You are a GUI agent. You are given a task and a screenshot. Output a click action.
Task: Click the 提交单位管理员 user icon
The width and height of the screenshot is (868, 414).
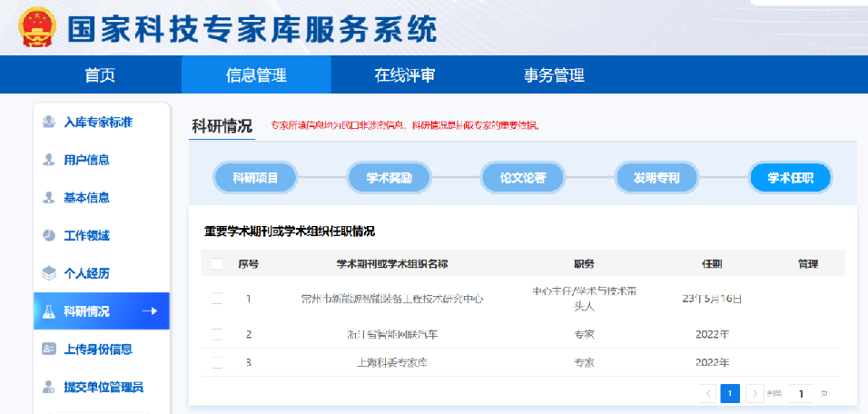pyautogui.click(x=49, y=388)
